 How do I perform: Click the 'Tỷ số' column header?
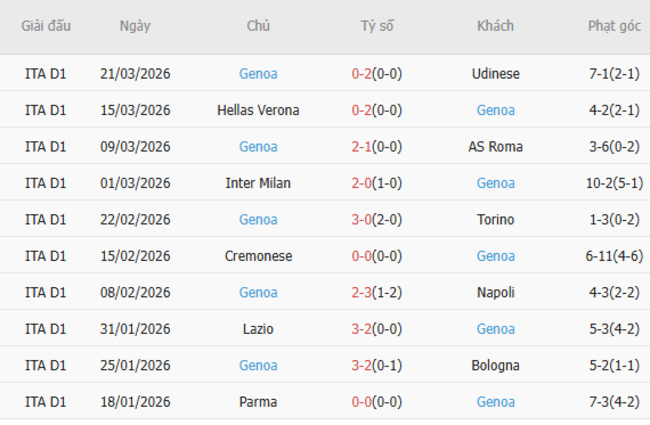tap(377, 26)
